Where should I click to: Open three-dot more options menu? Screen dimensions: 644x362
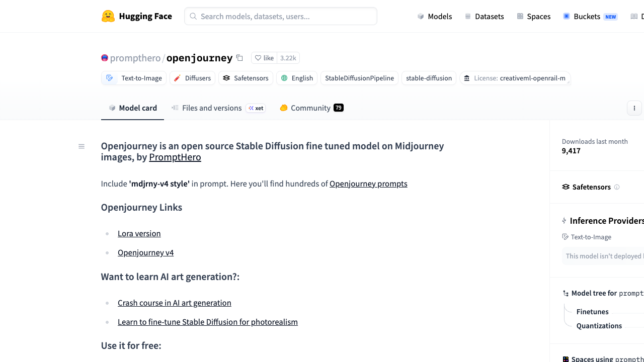[x=634, y=108]
